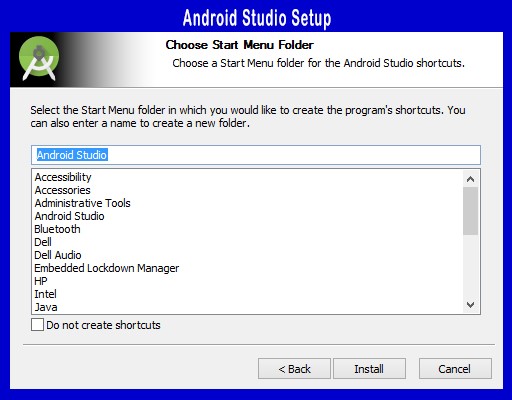Select the Android Studio list entry
The height and width of the screenshot is (400, 512).
69,216
